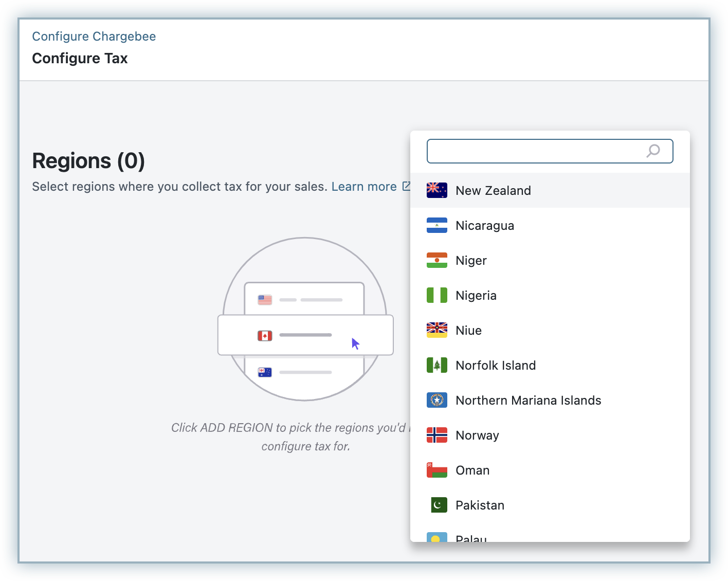Click the Northern Mariana Islands flag icon

click(436, 400)
